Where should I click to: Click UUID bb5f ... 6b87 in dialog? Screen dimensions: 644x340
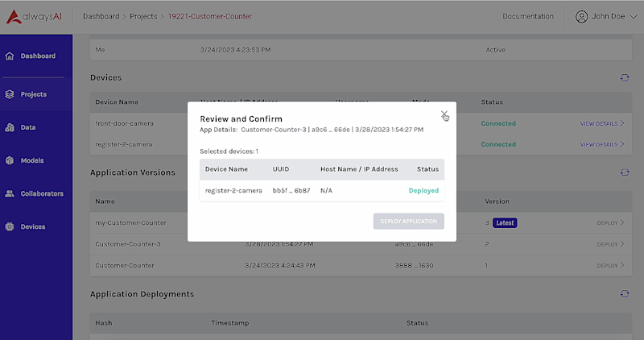click(291, 190)
